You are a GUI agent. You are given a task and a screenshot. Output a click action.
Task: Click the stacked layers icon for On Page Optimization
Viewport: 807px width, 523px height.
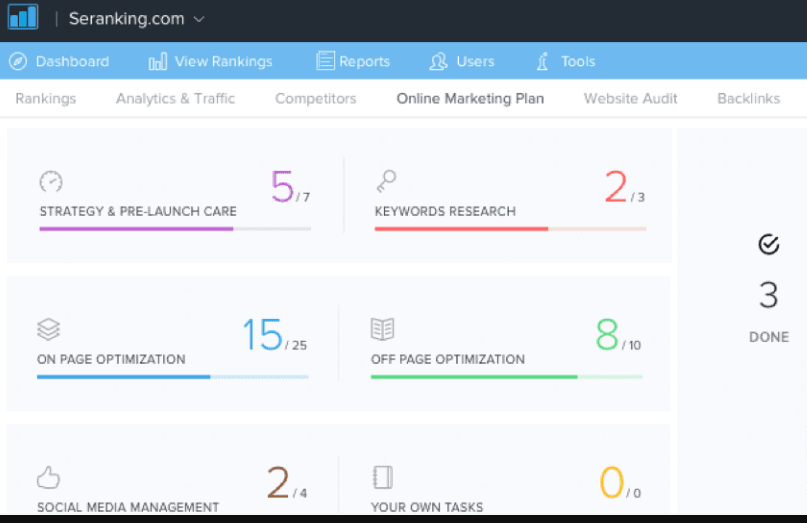point(49,329)
